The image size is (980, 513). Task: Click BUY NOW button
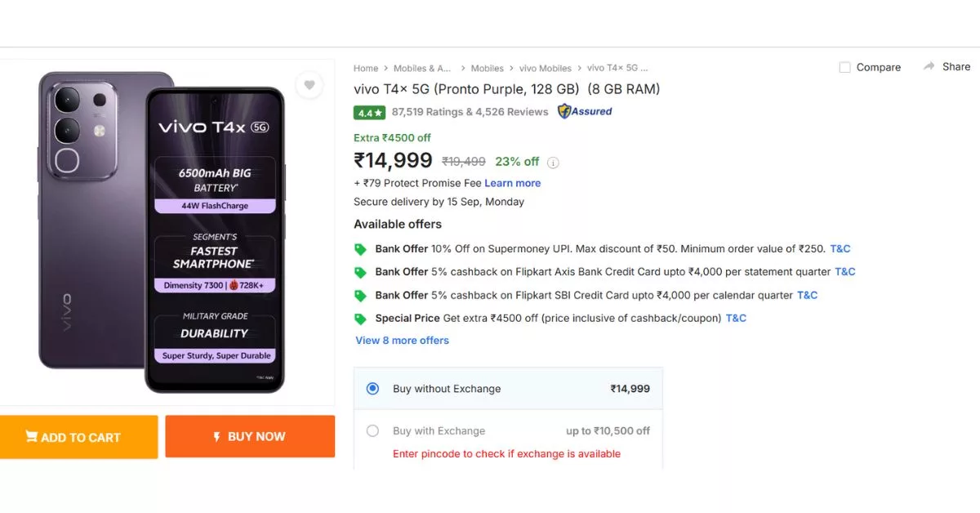pos(250,437)
